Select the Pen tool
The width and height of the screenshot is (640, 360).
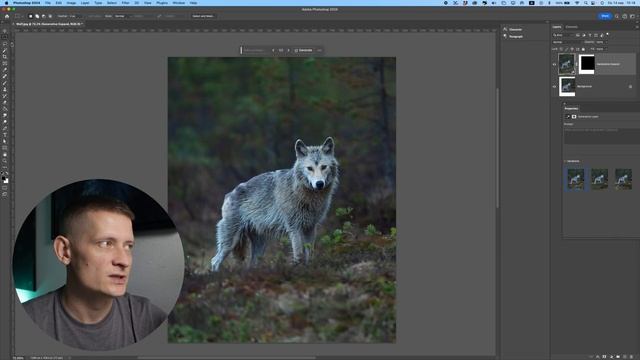pyautogui.click(x=5, y=129)
